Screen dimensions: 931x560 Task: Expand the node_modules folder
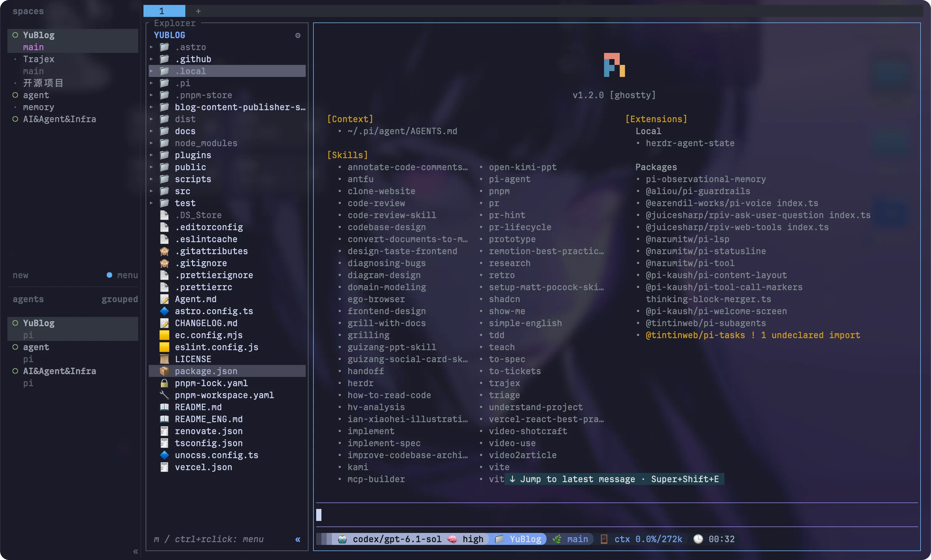pyautogui.click(x=151, y=143)
